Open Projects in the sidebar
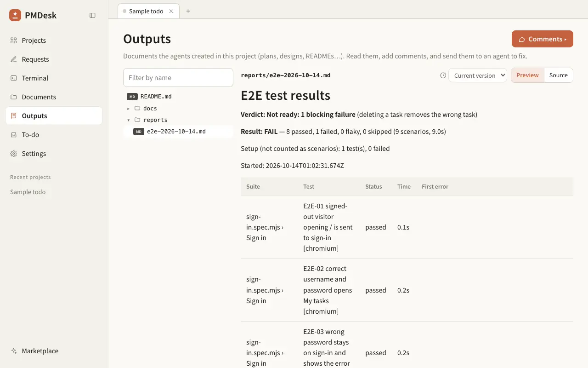The width and height of the screenshot is (588, 368). pyautogui.click(x=54, y=40)
